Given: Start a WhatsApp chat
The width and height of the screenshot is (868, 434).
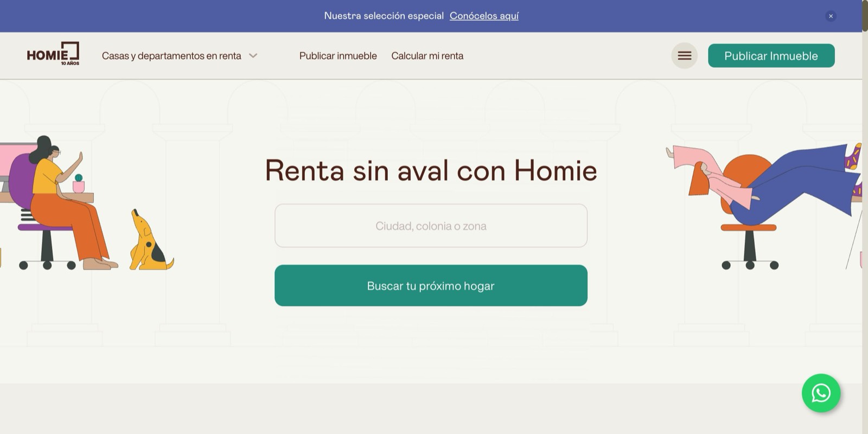Looking at the screenshot, I should (821, 393).
